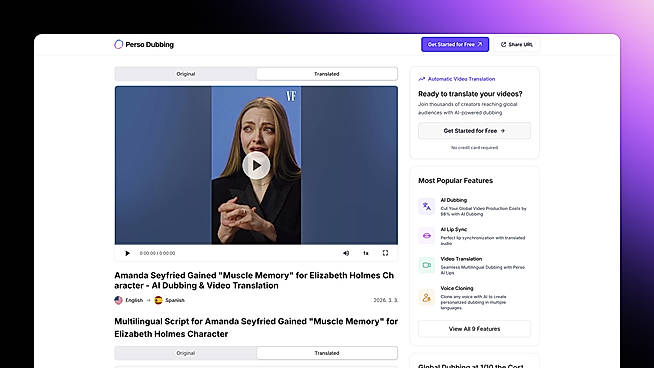
Task: Click sidebar Get Started for Free button
Action: 474,131
